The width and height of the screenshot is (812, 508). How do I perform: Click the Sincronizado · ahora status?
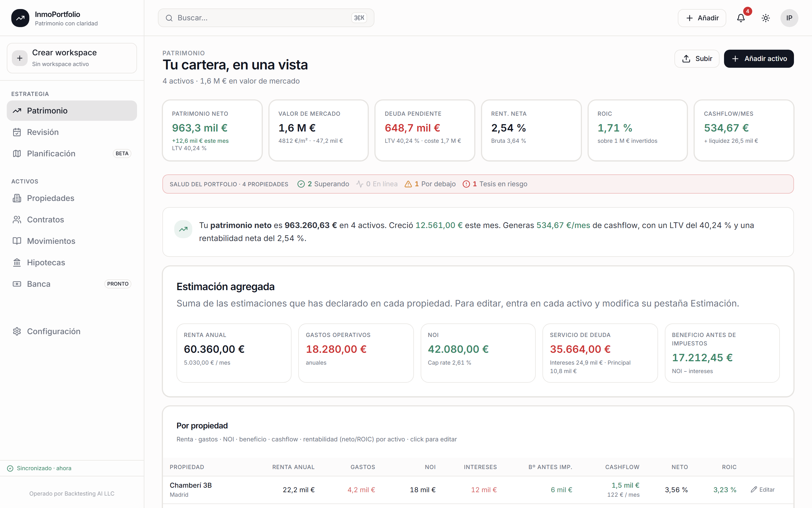pyautogui.click(x=39, y=468)
